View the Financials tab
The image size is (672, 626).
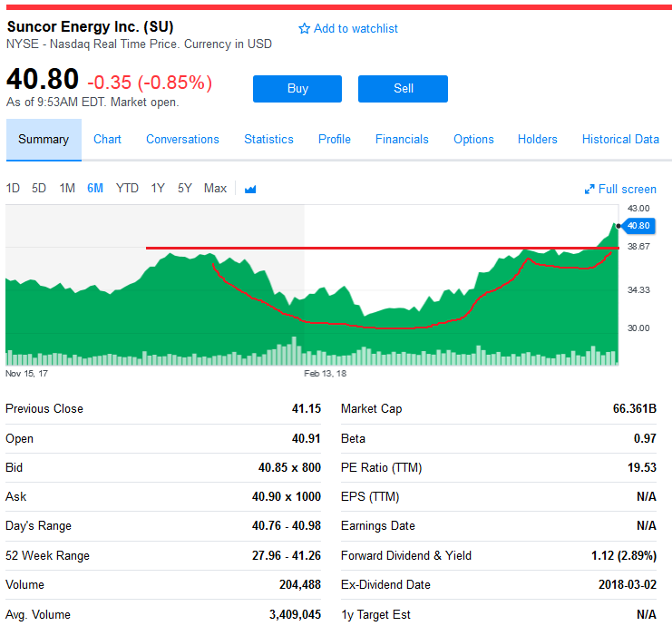pyautogui.click(x=402, y=140)
